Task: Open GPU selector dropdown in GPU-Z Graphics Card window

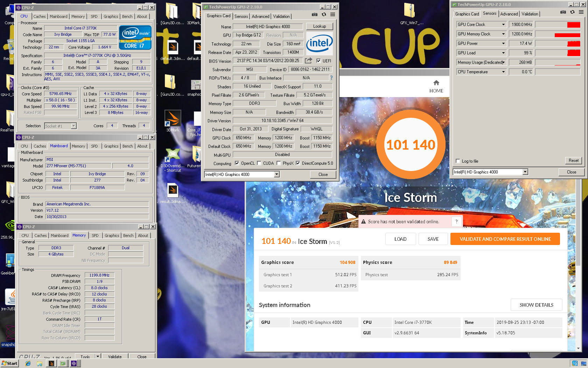Action: coord(276,174)
